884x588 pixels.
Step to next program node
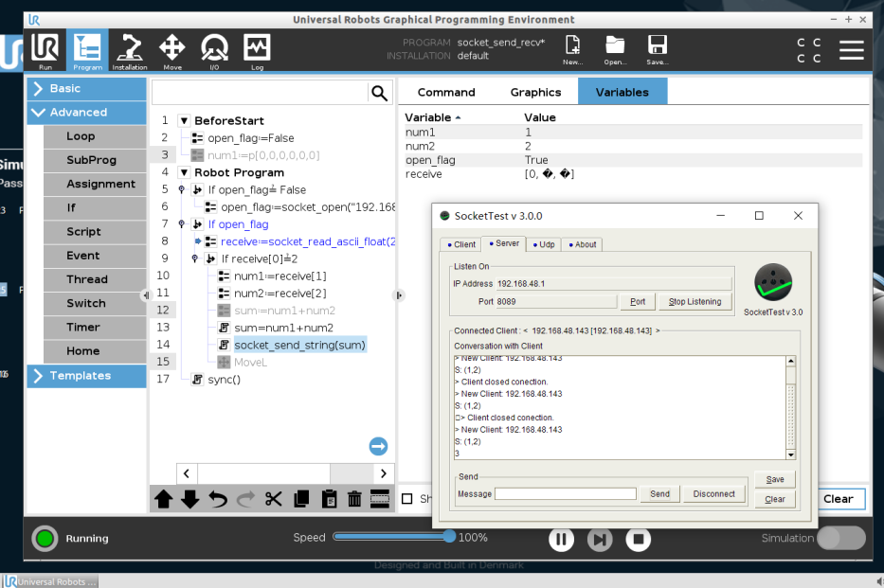pyautogui.click(x=600, y=539)
